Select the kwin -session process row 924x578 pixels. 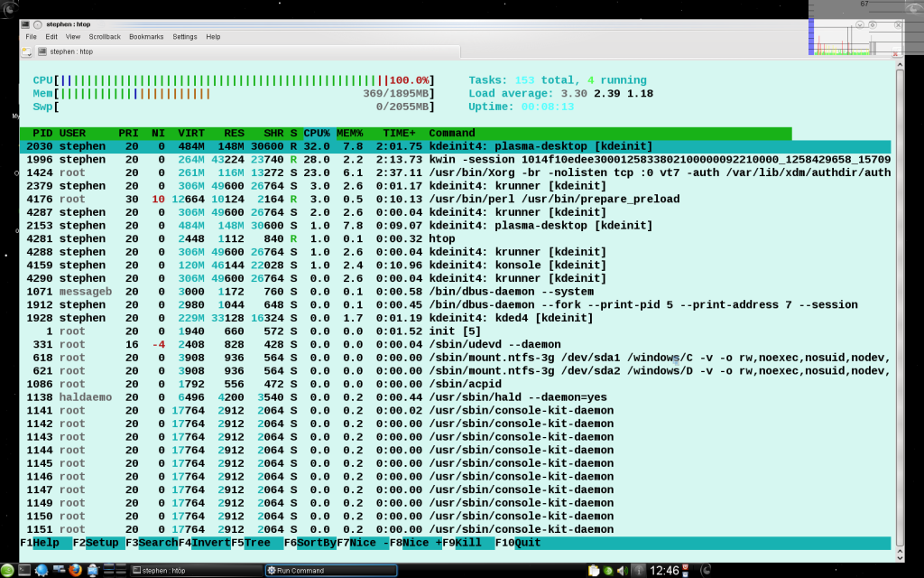coord(455,159)
